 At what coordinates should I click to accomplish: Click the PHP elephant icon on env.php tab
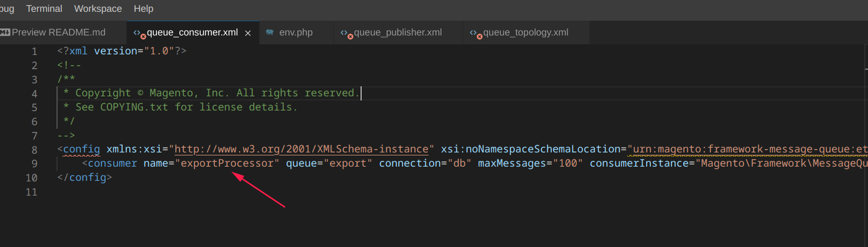(270, 32)
